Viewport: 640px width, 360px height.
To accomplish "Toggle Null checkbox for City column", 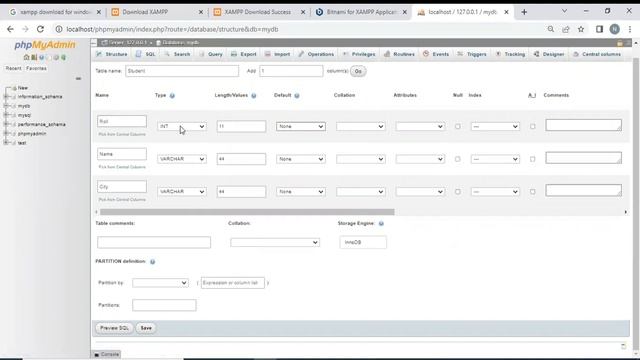I will click(x=458, y=192).
